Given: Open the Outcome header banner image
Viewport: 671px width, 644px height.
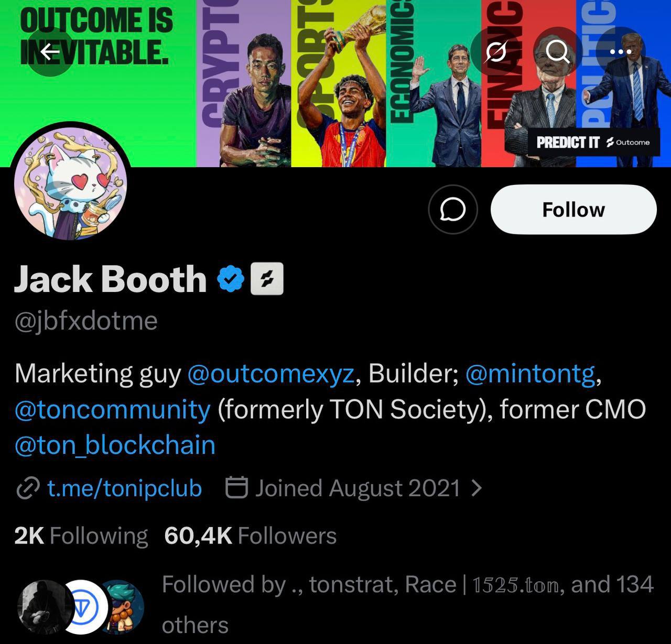Looking at the screenshot, I should click(x=335, y=83).
